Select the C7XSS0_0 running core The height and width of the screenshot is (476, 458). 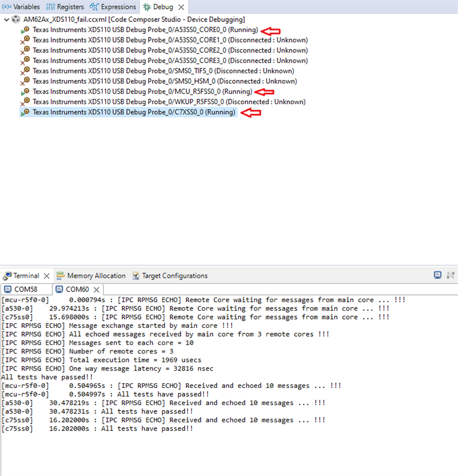[134, 112]
